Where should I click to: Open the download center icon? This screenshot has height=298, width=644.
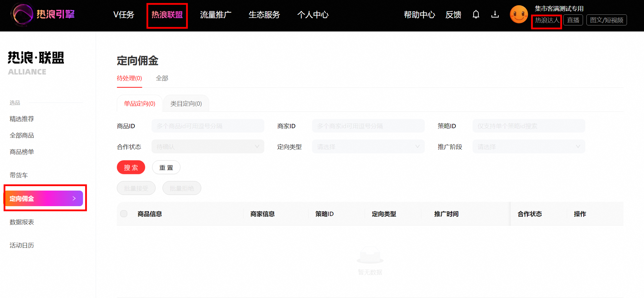tap(495, 14)
